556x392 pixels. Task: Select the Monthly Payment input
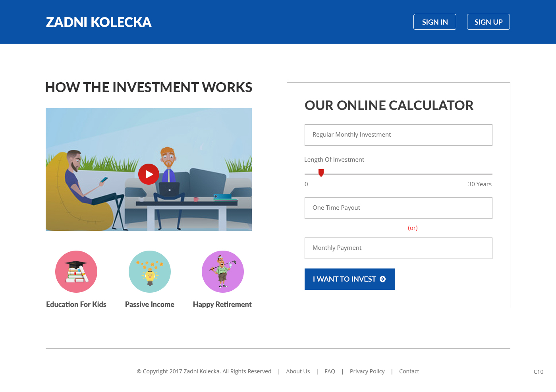398,248
